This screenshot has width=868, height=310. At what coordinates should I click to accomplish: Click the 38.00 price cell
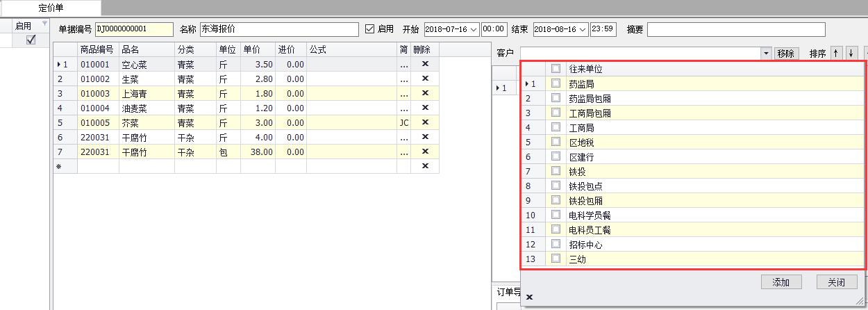(x=258, y=152)
